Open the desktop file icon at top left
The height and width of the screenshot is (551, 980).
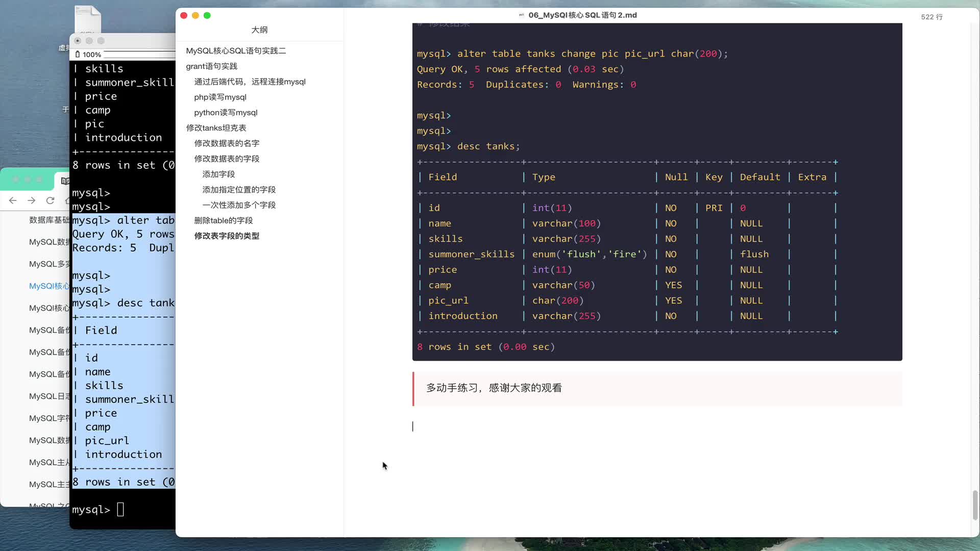coord(87,19)
